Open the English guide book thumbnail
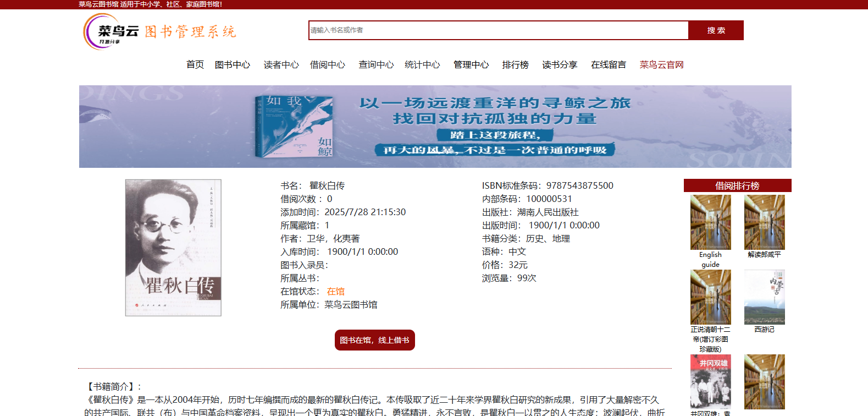 click(711, 222)
